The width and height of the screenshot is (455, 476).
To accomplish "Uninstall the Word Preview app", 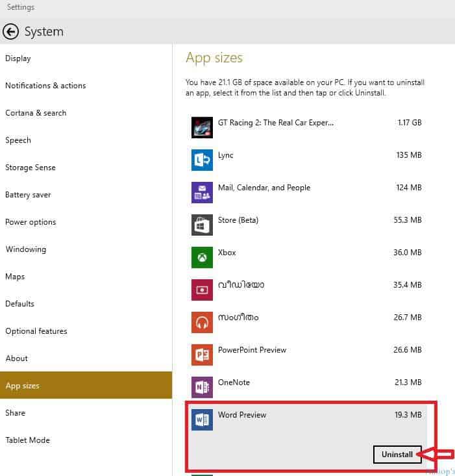I will point(397,455).
